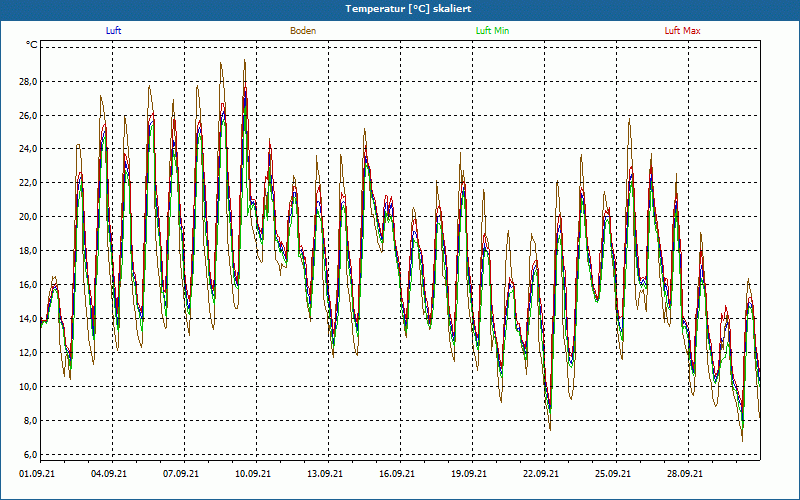The width and height of the screenshot is (800, 500).
Task: Click the '16.09.21' date label
Action: click(397, 474)
